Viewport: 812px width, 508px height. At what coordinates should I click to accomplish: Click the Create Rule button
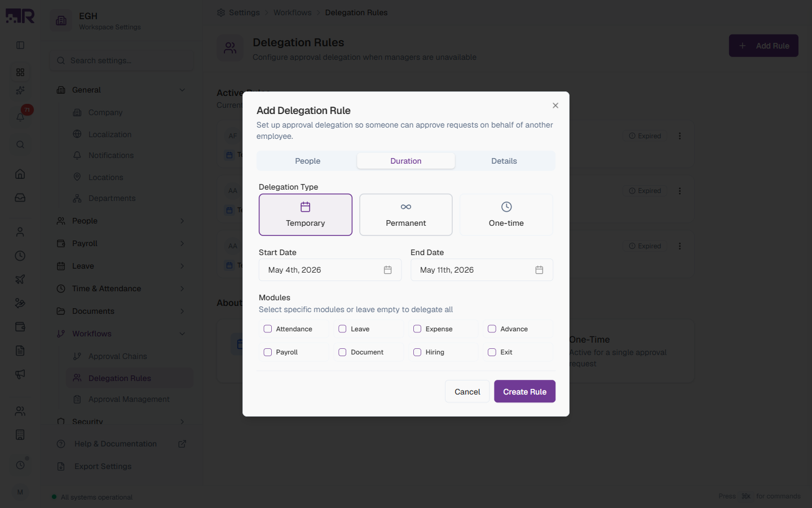coord(524,391)
